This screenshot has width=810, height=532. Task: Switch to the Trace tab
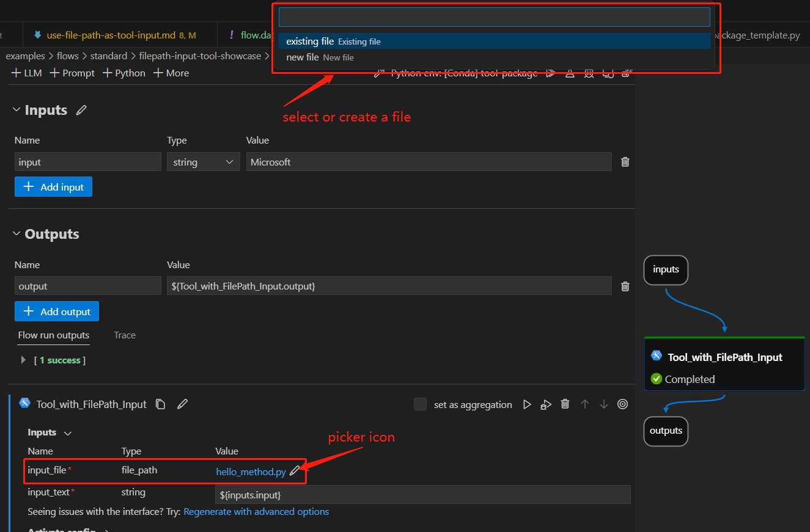coord(125,335)
